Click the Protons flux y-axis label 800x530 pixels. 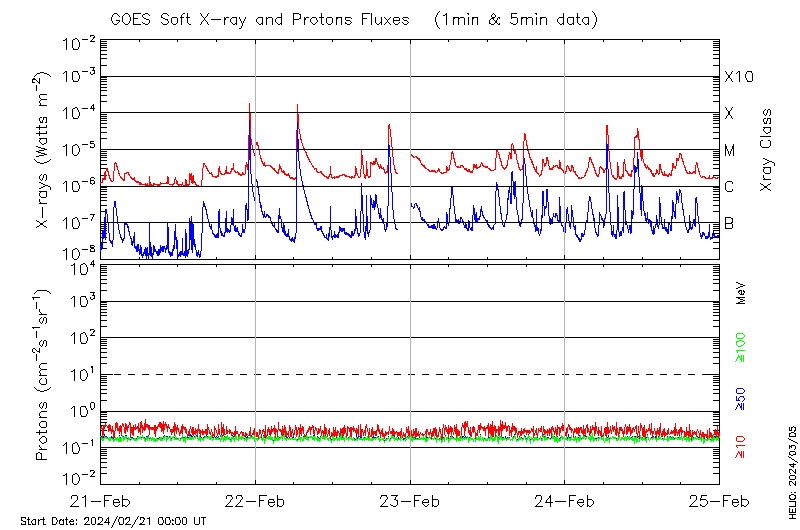click(42, 375)
